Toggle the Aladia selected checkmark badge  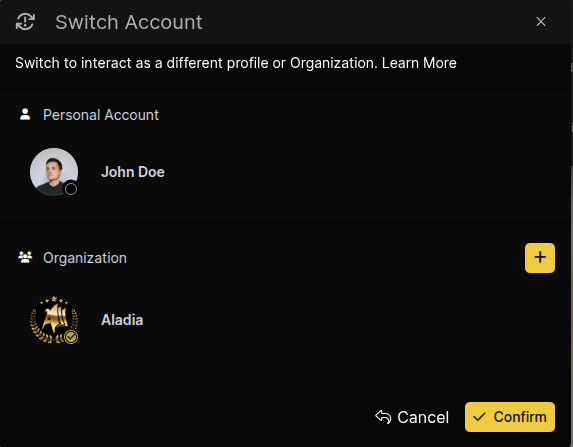[x=71, y=337]
